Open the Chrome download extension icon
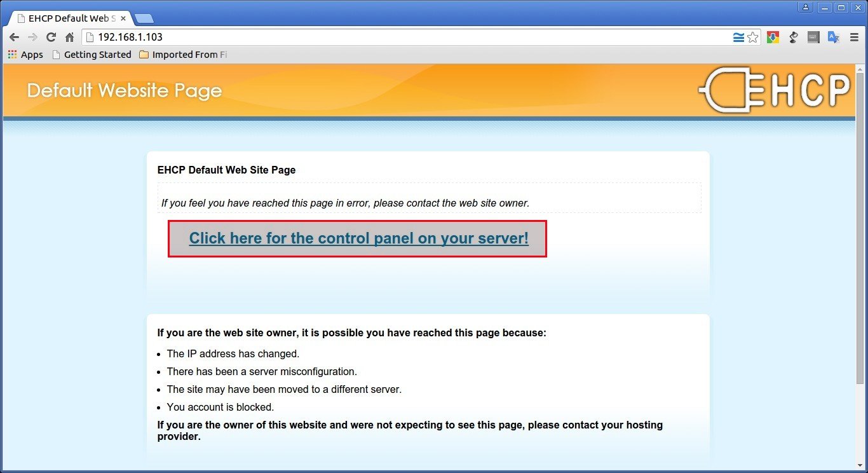The width and height of the screenshot is (868, 473). (x=773, y=38)
